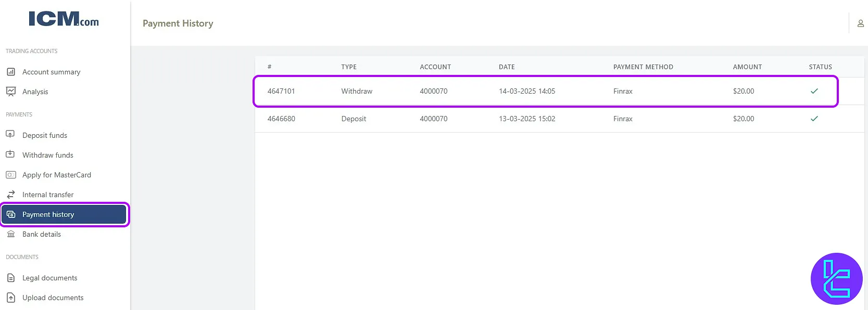
Task: Click date 13-03-2025 15:02
Action: tap(527, 119)
